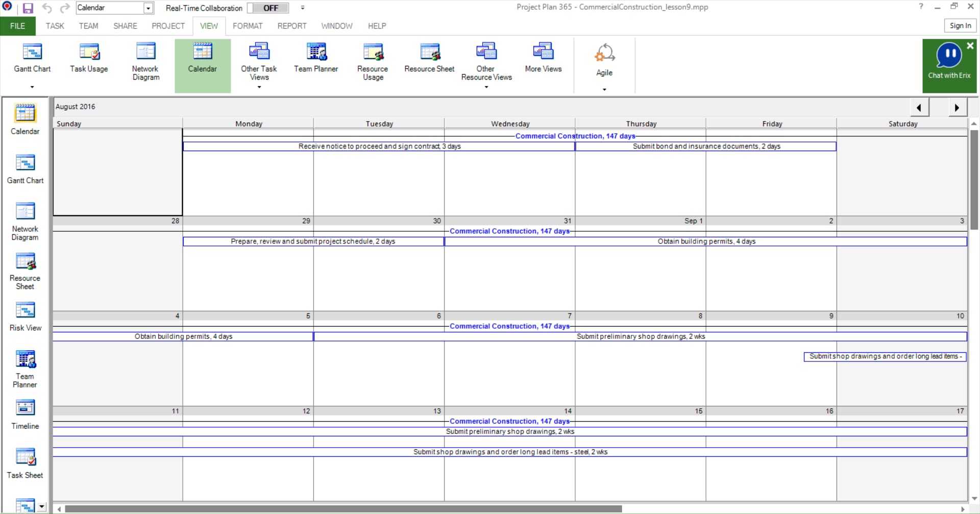Select the Task Sheet sidebar icon
Screen dimensions: 980x514
(24, 462)
